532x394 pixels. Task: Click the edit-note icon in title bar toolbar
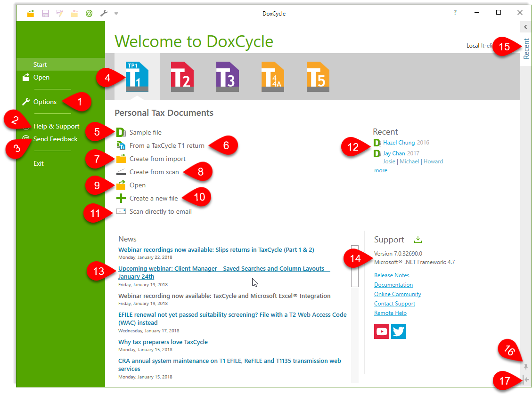click(x=60, y=13)
